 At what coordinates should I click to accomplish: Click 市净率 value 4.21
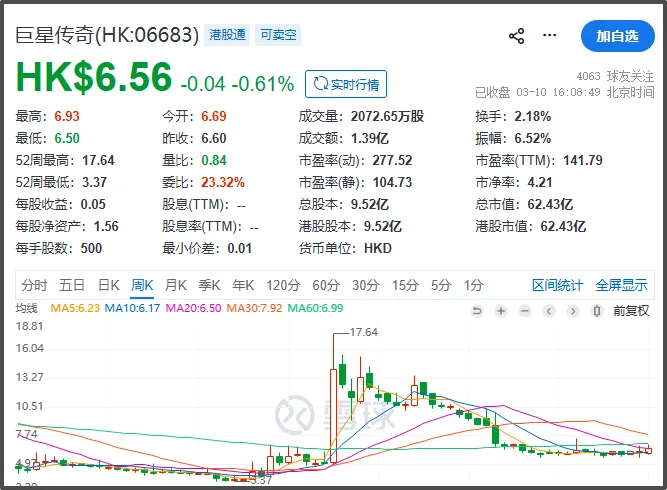[540, 182]
